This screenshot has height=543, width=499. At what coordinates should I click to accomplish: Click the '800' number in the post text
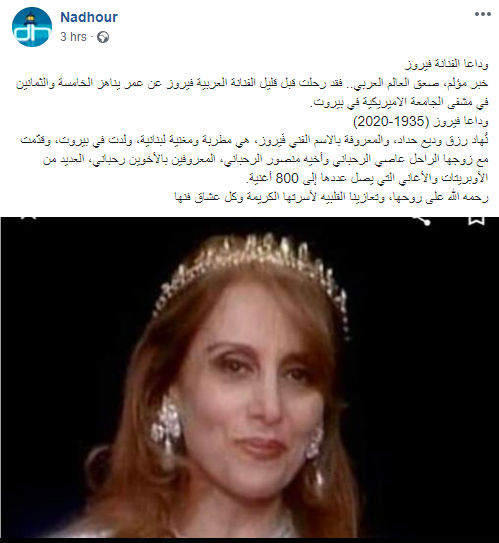[x=287, y=178]
